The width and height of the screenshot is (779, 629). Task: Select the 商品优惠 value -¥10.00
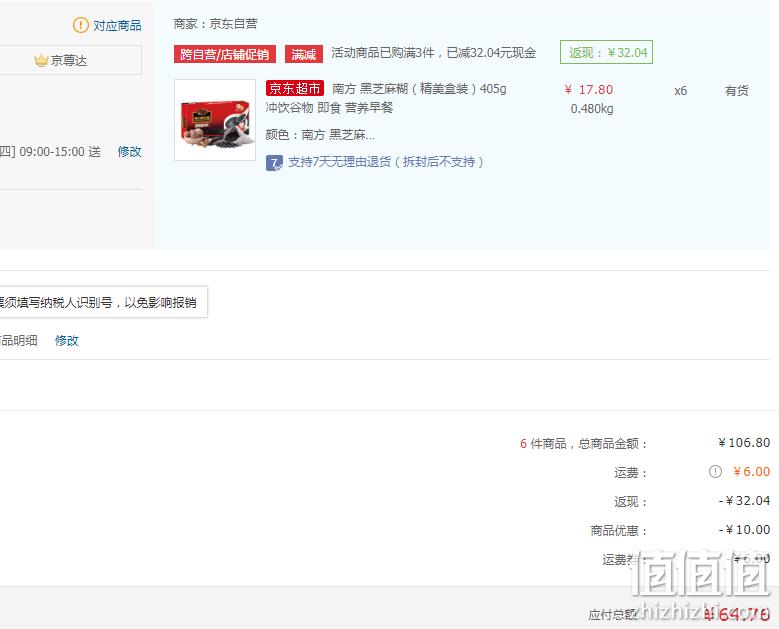pos(744,530)
